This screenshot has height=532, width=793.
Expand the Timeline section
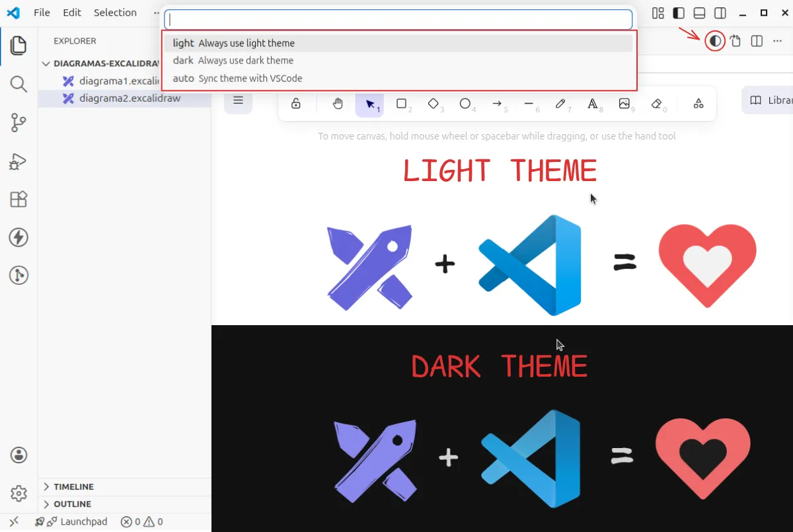point(73,486)
